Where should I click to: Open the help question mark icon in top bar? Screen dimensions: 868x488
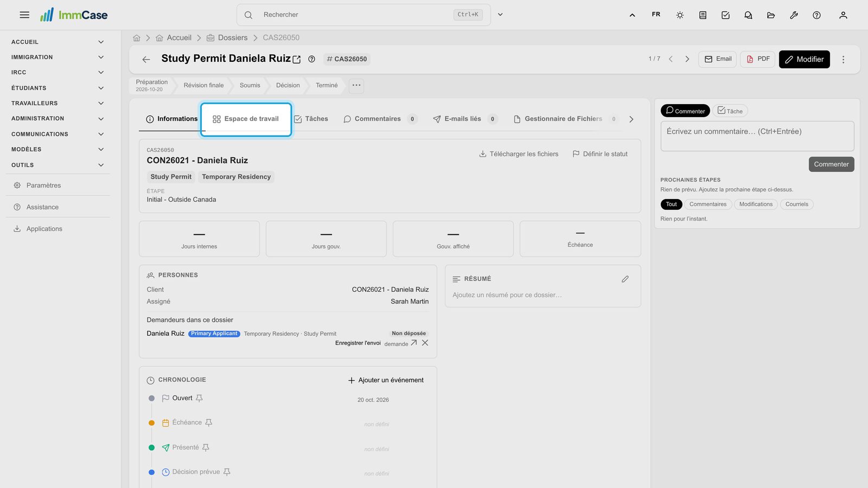click(816, 15)
